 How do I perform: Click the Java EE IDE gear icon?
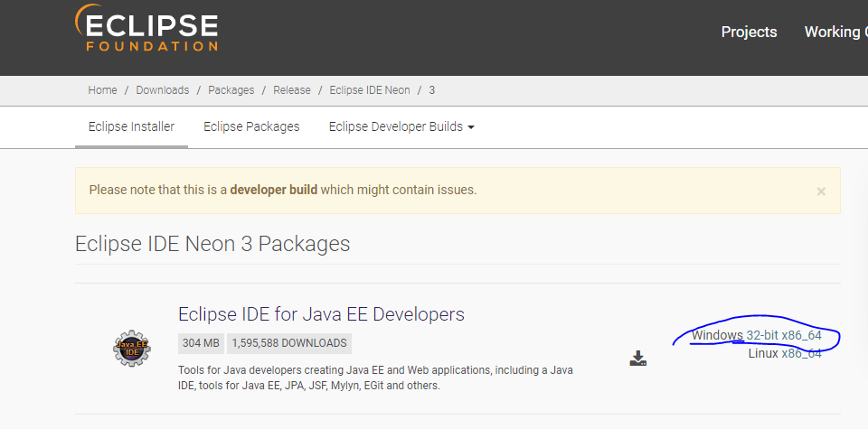coord(132,348)
